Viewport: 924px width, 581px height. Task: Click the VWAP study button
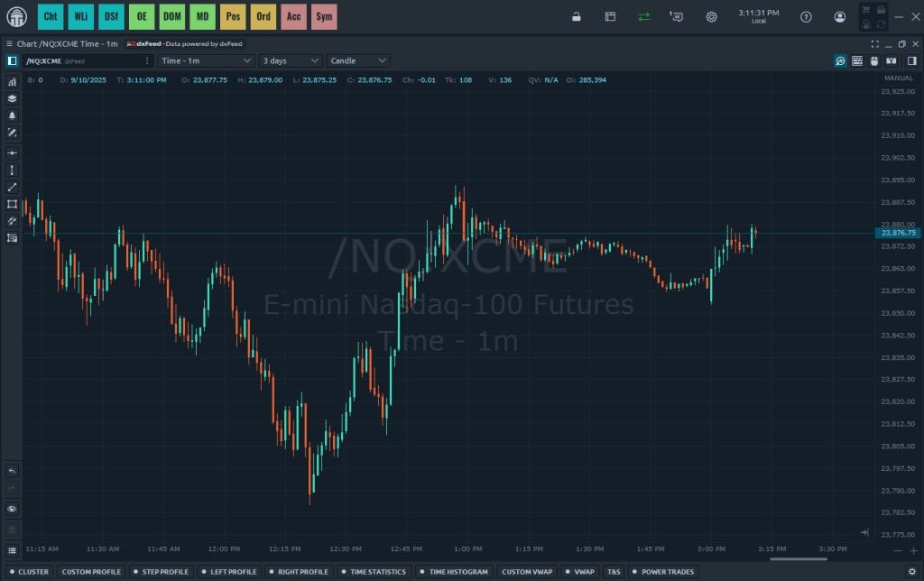click(x=580, y=572)
